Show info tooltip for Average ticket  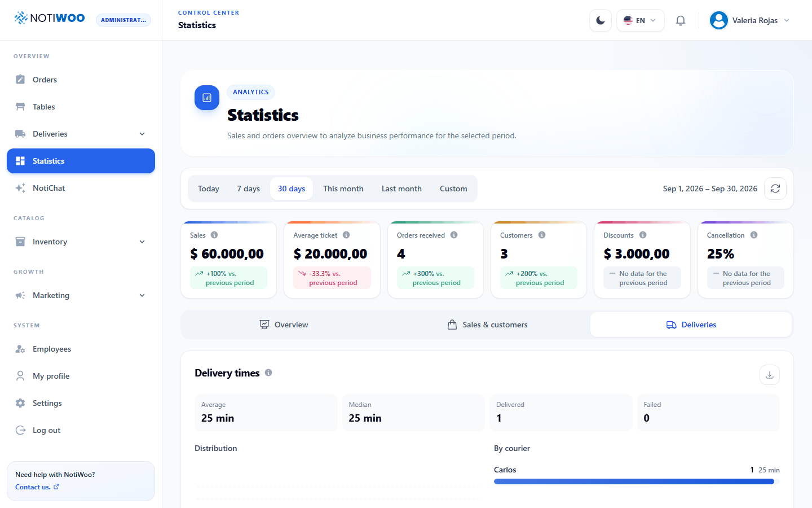(346, 235)
